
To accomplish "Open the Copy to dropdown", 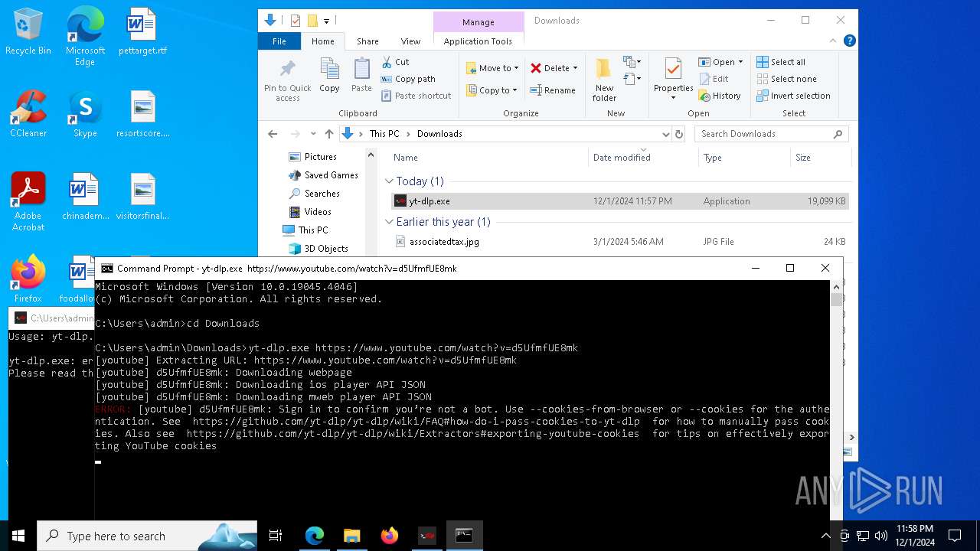I will point(492,90).
